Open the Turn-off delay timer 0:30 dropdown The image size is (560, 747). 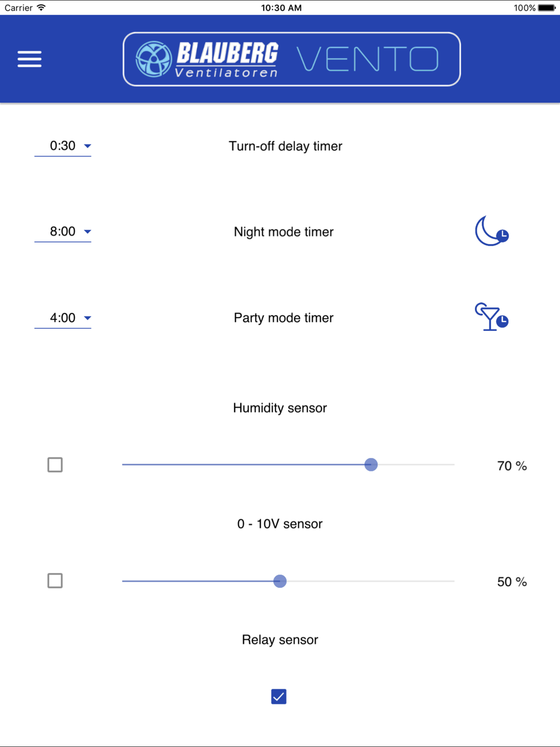[x=63, y=146]
